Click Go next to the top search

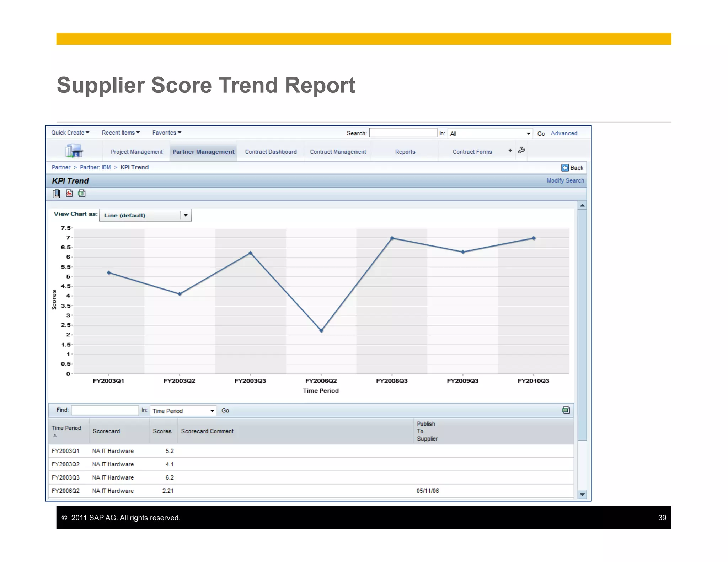[x=541, y=134]
